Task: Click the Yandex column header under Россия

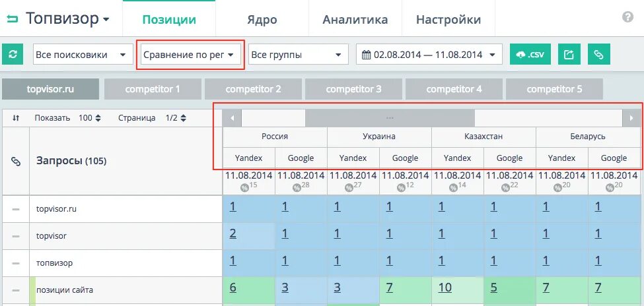Action: point(248,158)
